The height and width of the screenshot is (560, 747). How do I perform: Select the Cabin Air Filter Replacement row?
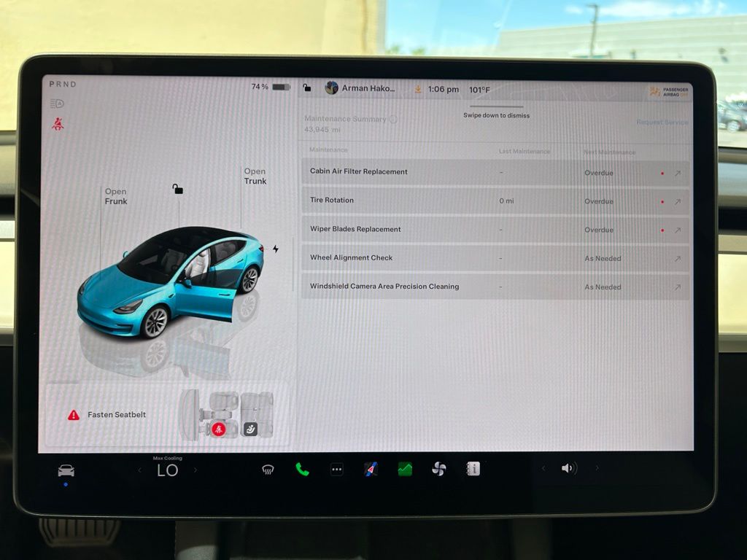click(495, 172)
